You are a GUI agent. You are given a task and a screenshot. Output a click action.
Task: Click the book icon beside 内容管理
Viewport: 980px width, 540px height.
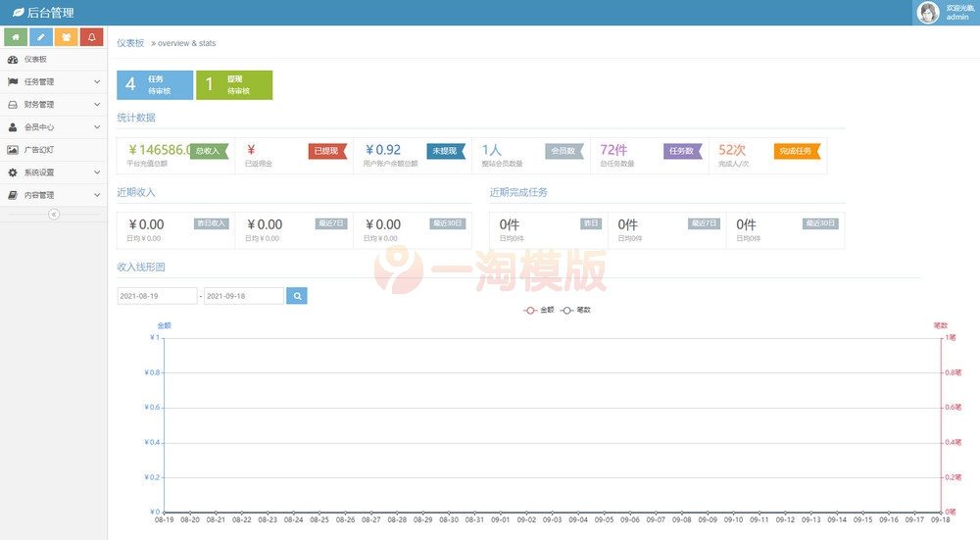click(13, 195)
